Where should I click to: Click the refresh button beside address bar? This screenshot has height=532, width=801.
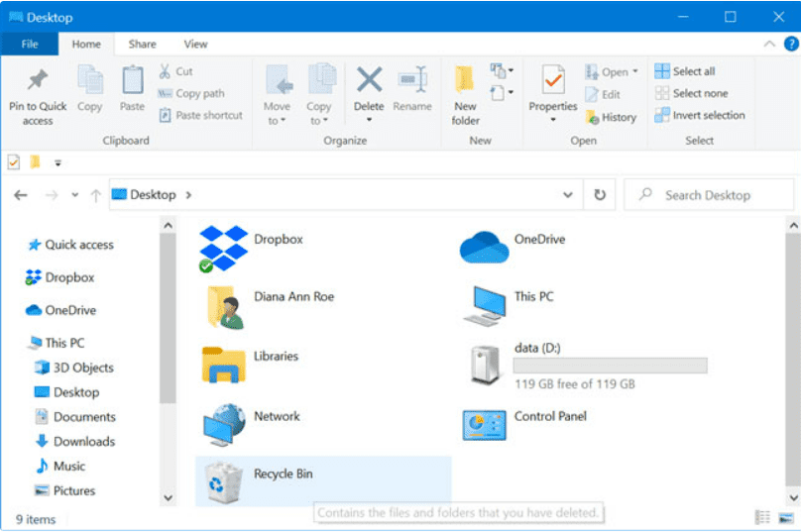[x=600, y=195]
